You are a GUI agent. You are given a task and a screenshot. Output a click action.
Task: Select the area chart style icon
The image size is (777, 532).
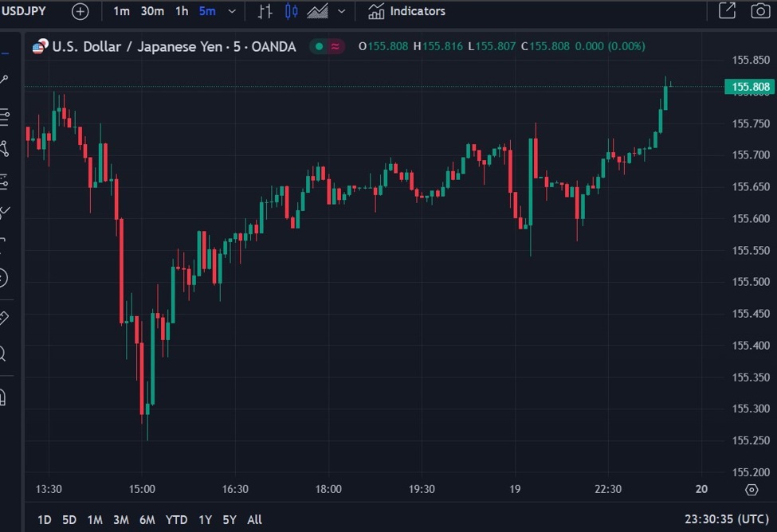click(x=318, y=11)
